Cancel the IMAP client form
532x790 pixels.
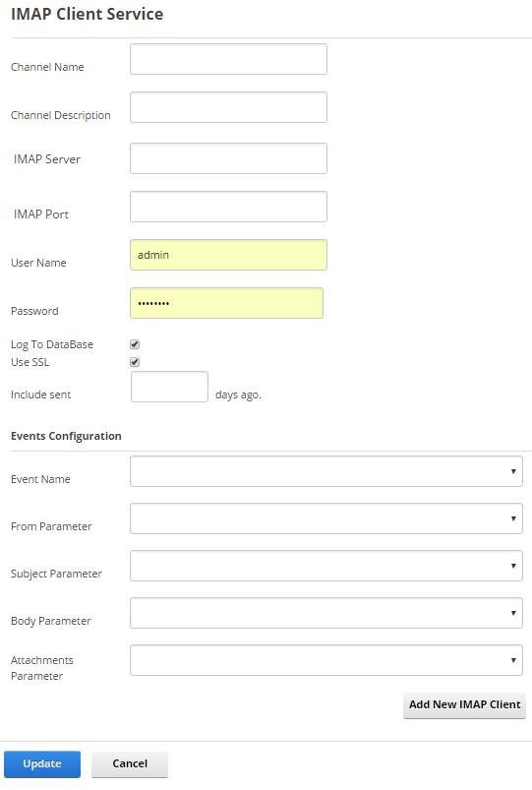[x=130, y=763]
